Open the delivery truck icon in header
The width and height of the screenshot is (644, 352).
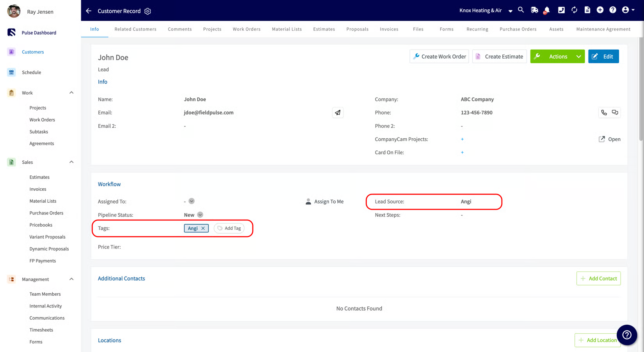[x=534, y=10]
